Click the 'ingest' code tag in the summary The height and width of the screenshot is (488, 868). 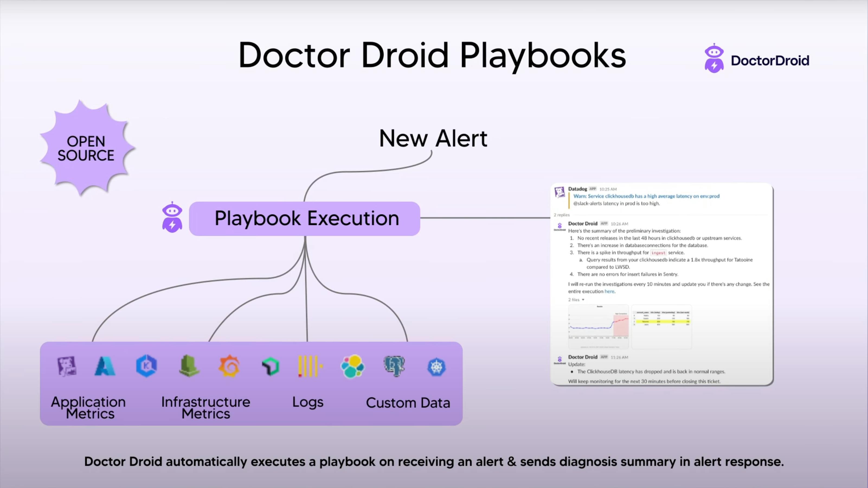pyautogui.click(x=658, y=253)
